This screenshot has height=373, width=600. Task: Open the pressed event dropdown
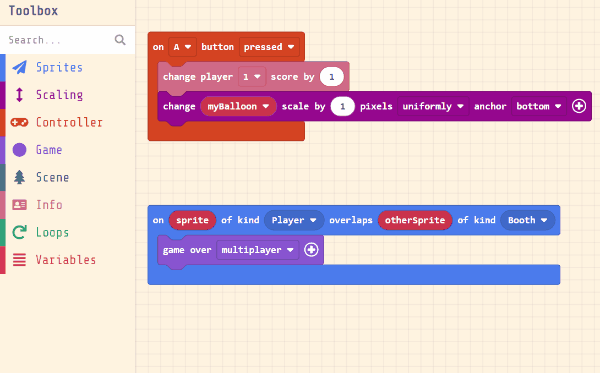269,47
